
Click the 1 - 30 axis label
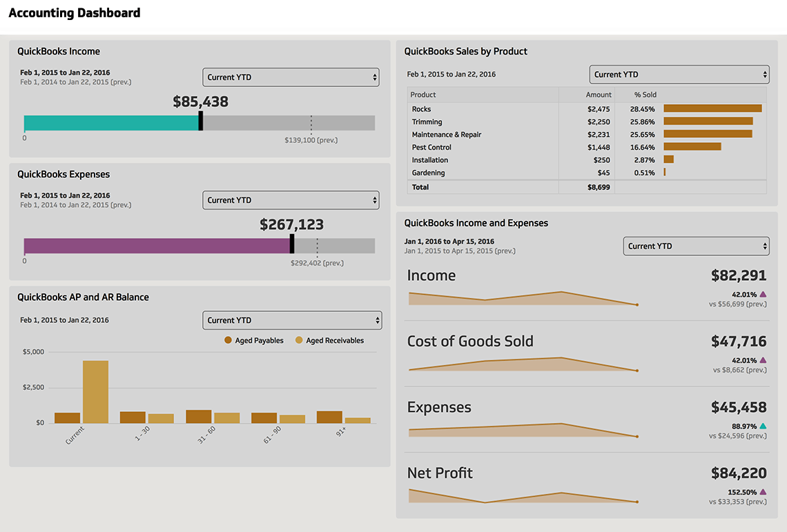142,433
